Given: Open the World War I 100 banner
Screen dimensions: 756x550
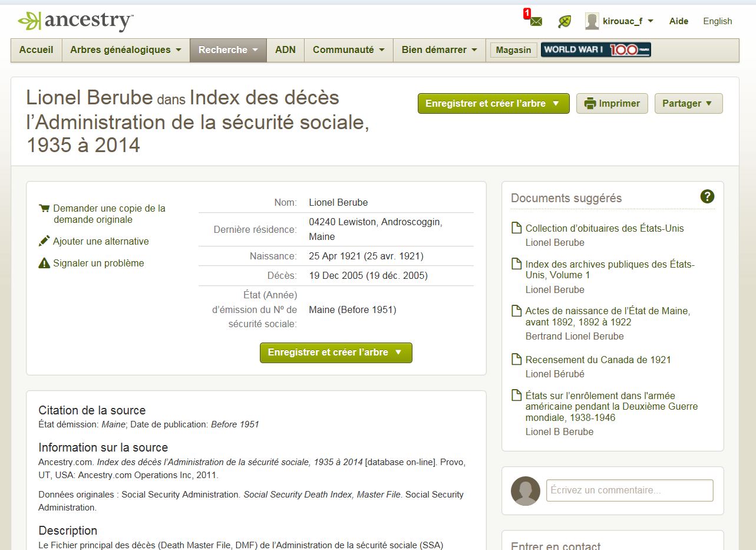Looking at the screenshot, I should click(x=596, y=50).
